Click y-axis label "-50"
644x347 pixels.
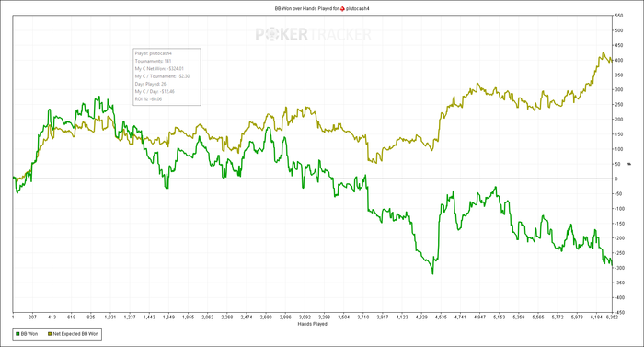pos(619,193)
